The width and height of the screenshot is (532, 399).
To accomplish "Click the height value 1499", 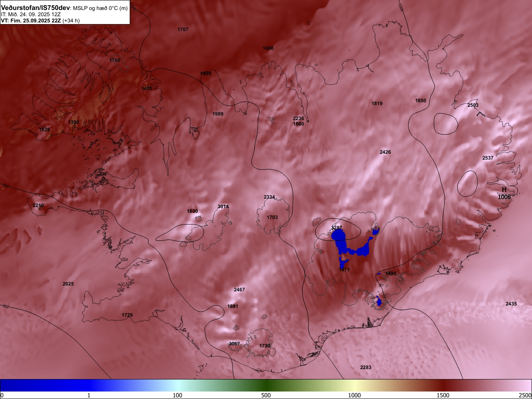I will 206,74.
